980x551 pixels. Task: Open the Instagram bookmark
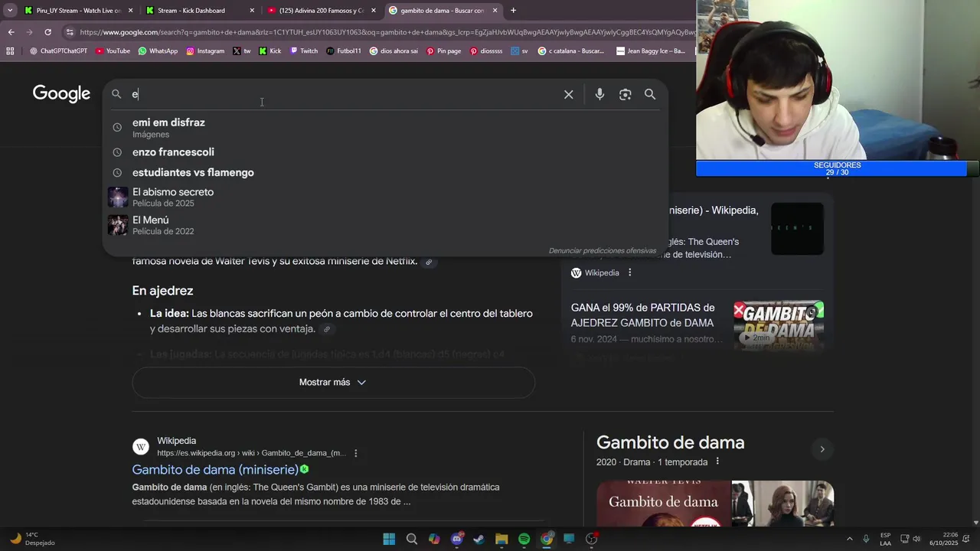tap(205, 51)
